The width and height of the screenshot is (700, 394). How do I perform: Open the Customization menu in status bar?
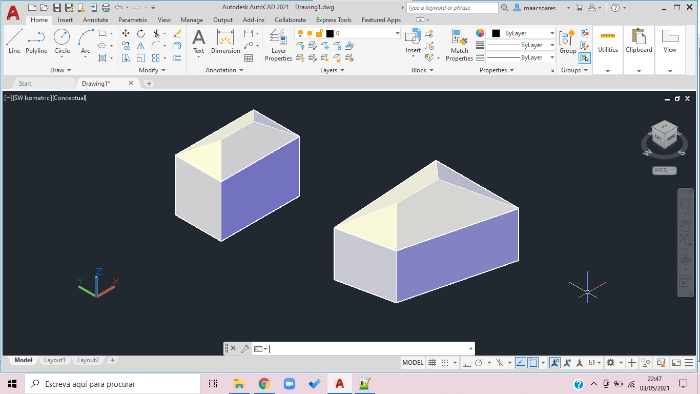689,363
